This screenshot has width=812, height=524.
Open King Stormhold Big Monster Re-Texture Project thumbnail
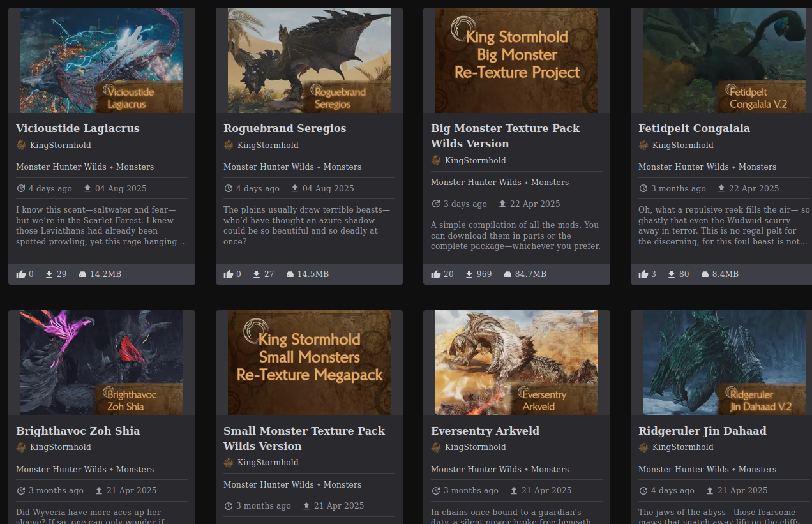(x=516, y=61)
